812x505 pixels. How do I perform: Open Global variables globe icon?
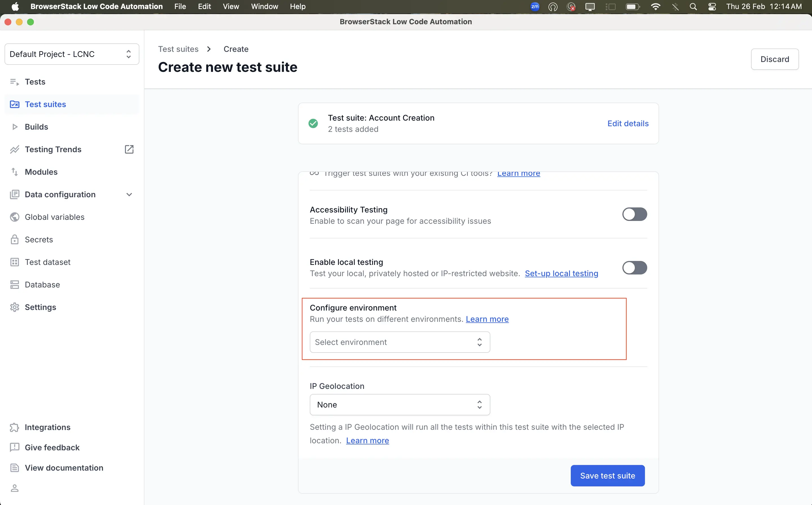point(14,217)
